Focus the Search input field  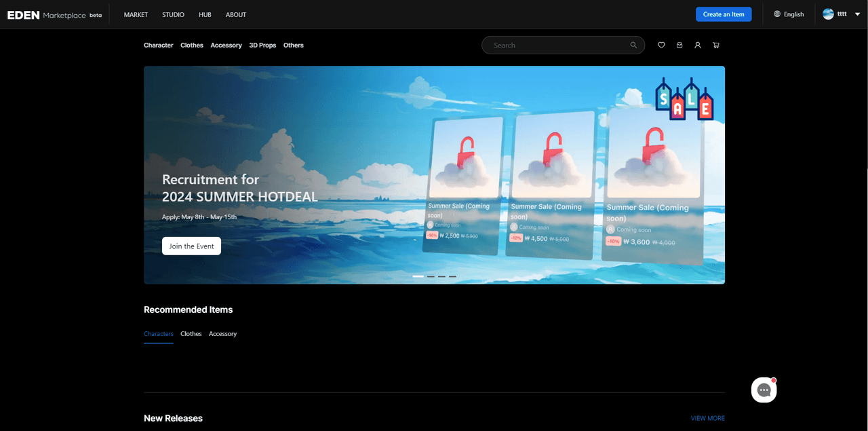pos(556,45)
